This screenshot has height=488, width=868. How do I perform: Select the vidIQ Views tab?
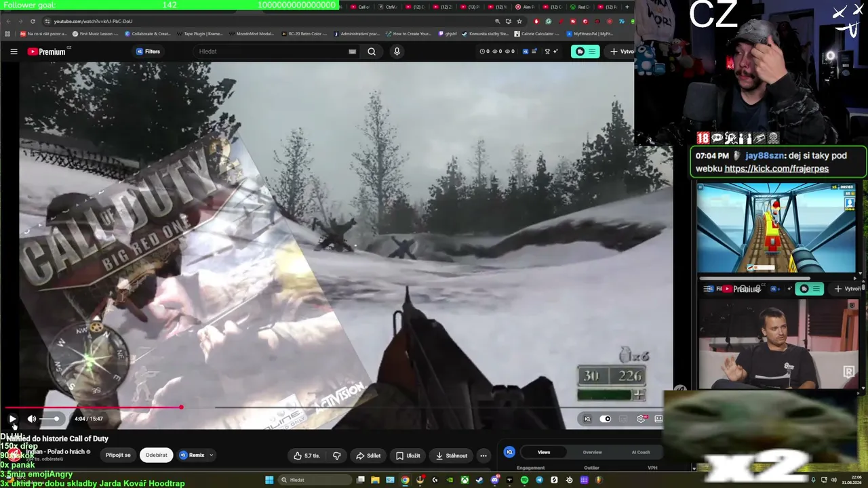tap(544, 452)
